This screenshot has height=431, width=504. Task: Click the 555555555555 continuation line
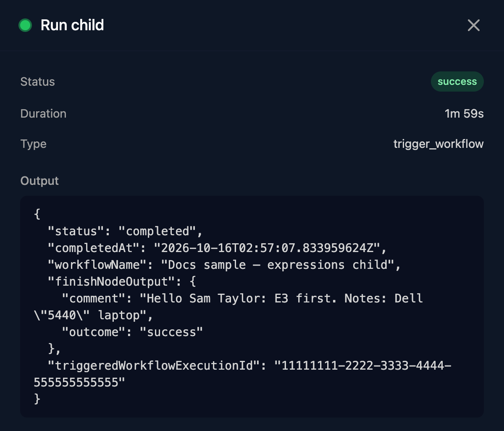click(x=79, y=382)
